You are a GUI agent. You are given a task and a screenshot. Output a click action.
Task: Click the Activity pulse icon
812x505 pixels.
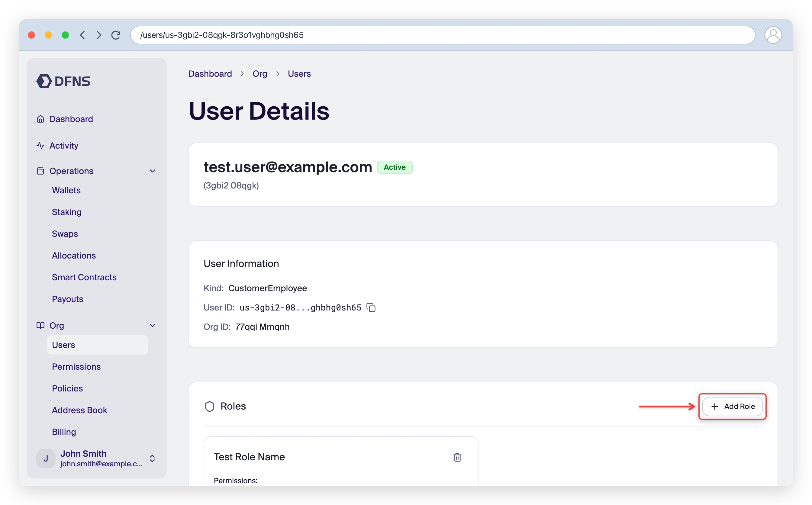point(40,146)
